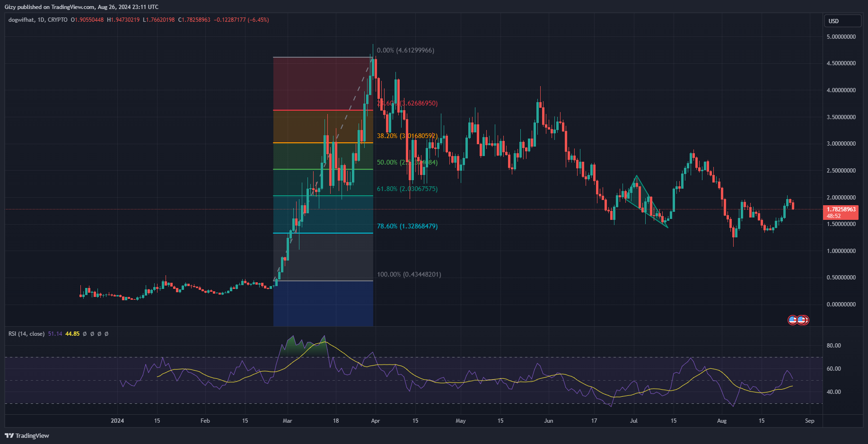Click the 80.00 RSI axis label
This screenshot has height=444, width=868.
click(x=833, y=346)
